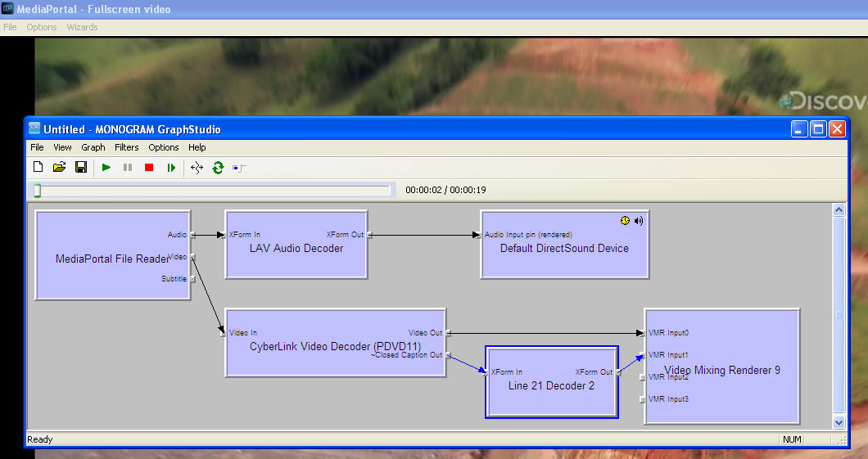
Task: Pause the graph playback
Action: [x=128, y=167]
